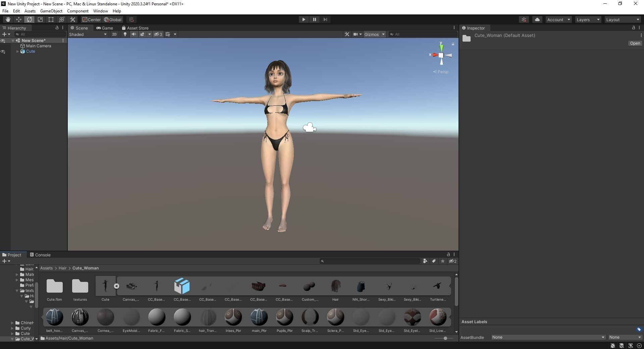Screen dimensions: 644x349
Task: Switch to the Game tab
Action: click(105, 28)
